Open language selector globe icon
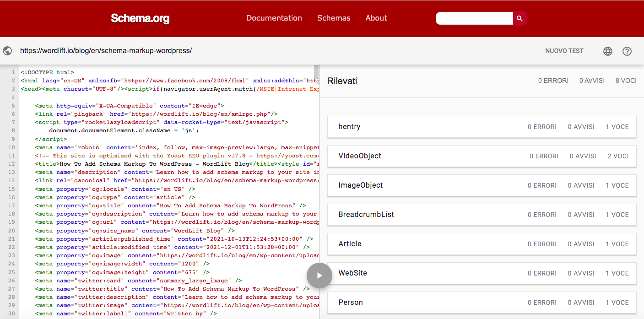Screen dimensions: 644x319 (608, 51)
